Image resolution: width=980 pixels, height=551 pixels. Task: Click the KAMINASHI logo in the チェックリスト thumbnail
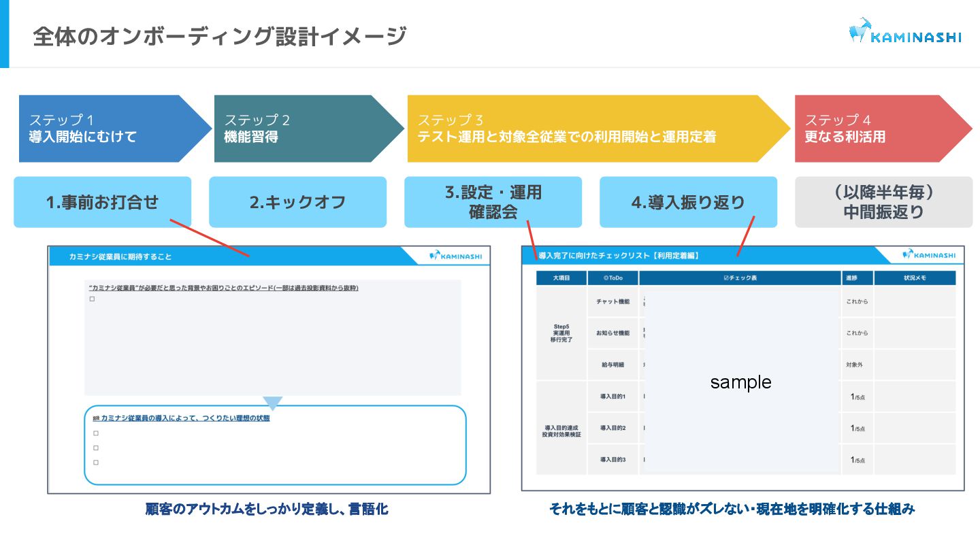coord(929,254)
